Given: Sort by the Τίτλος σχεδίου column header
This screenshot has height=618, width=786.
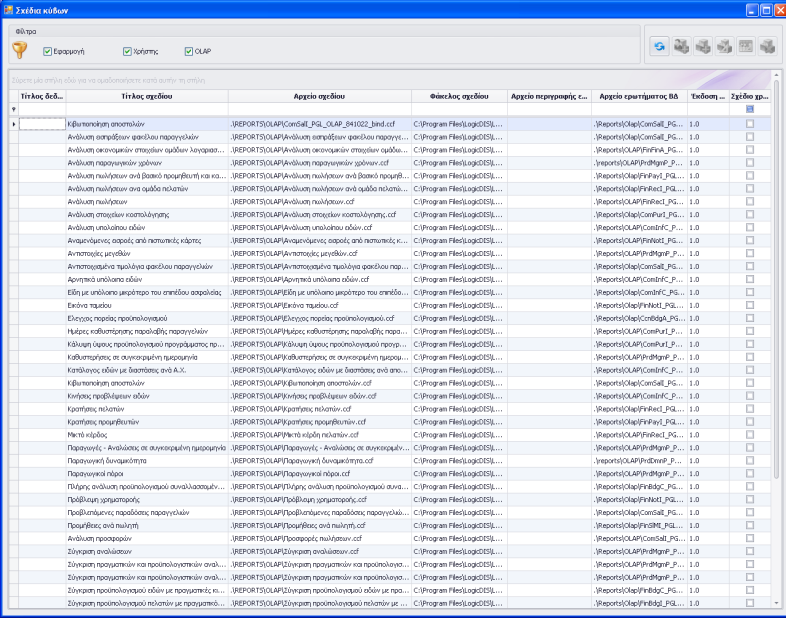Looking at the screenshot, I should 147,96.
